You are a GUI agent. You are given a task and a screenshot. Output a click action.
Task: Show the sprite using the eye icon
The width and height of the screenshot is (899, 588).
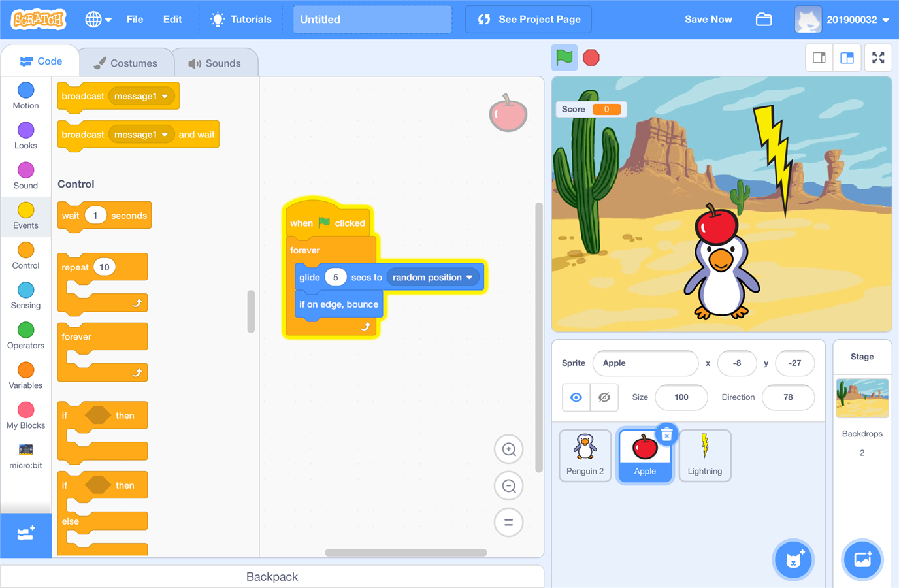576,397
